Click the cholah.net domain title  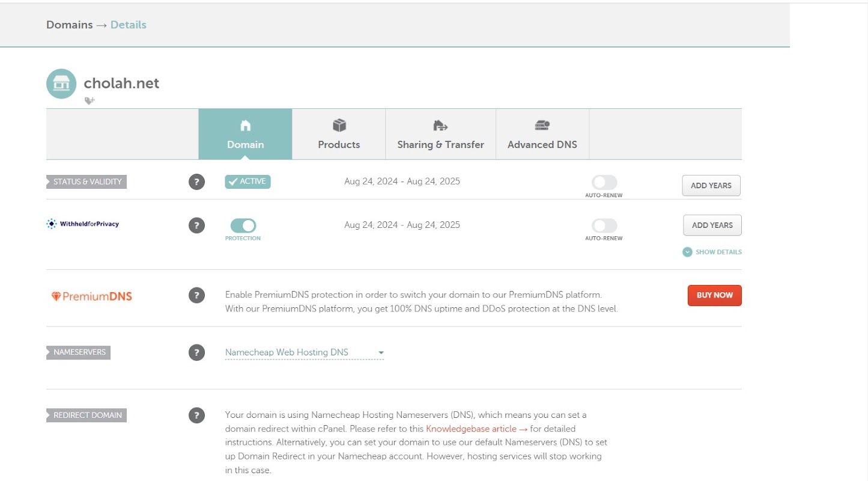(121, 84)
